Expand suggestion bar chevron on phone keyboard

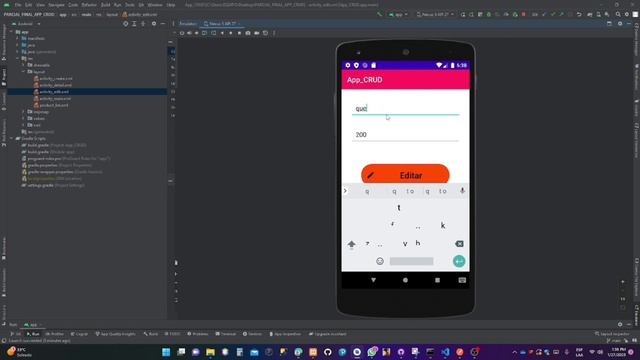pos(345,191)
